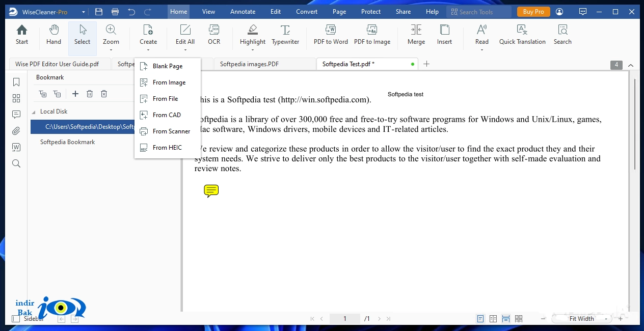Screen dimensions: 644x331
Task: Enable continuous scrolling view mode
Action: (x=506, y=319)
